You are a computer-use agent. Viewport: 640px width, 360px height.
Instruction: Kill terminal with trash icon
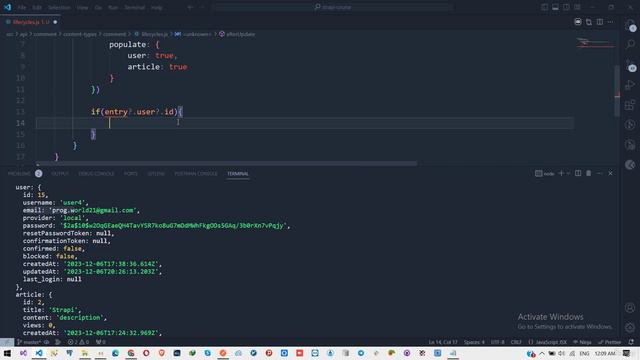click(589, 173)
